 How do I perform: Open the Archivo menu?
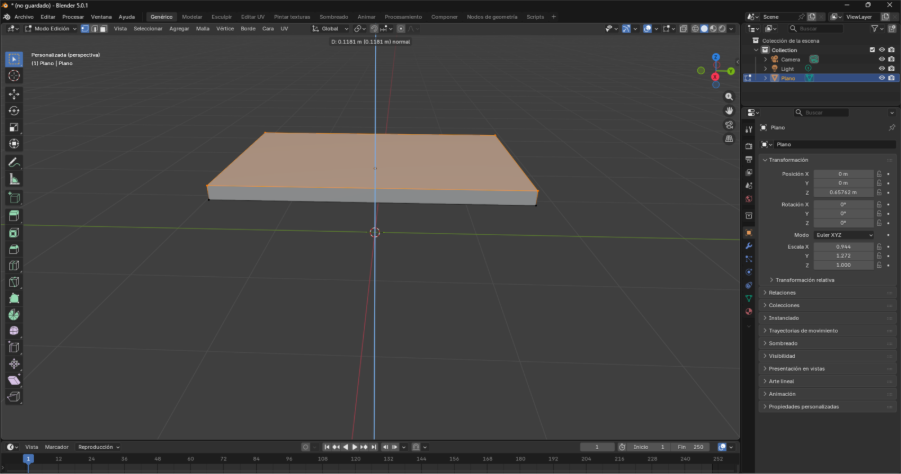[x=23, y=17]
